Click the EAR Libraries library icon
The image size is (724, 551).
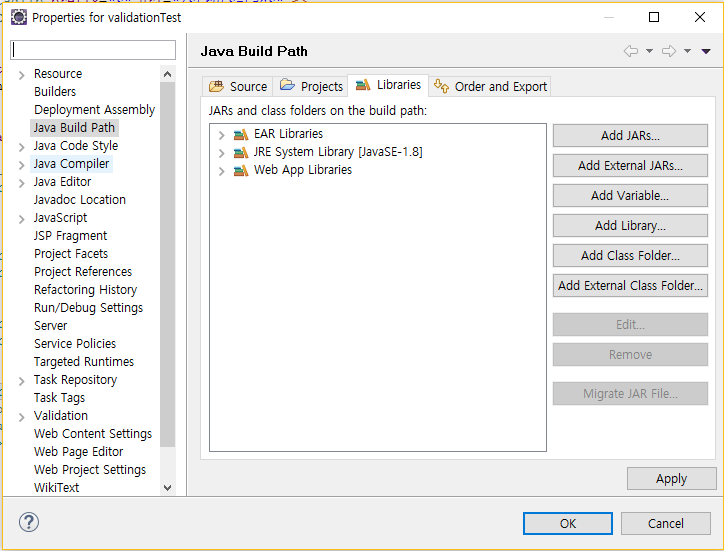[x=241, y=134]
